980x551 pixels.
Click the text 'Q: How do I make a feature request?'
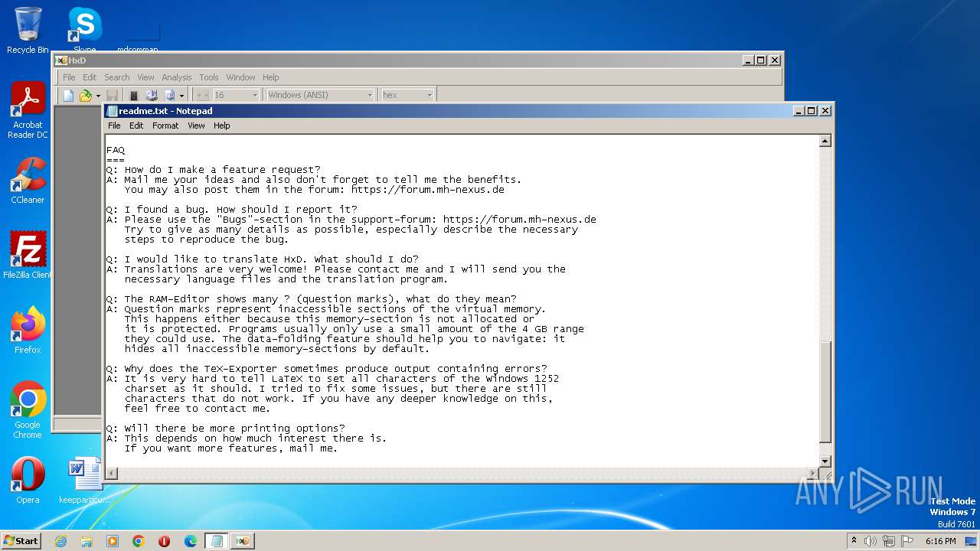214,170
